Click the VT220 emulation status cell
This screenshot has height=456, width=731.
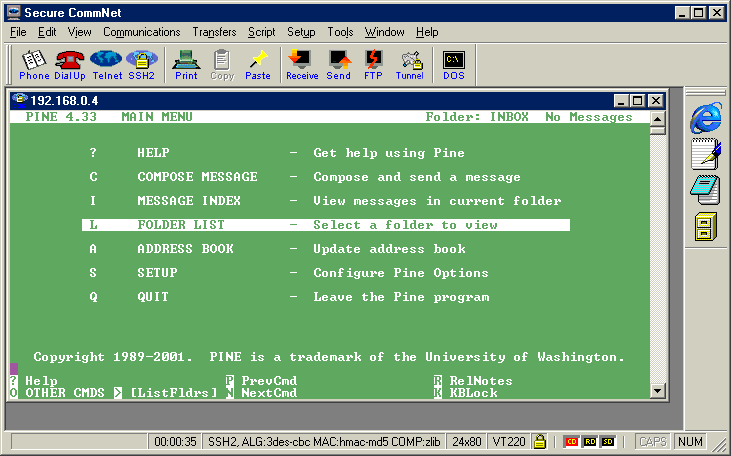(x=509, y=441)
